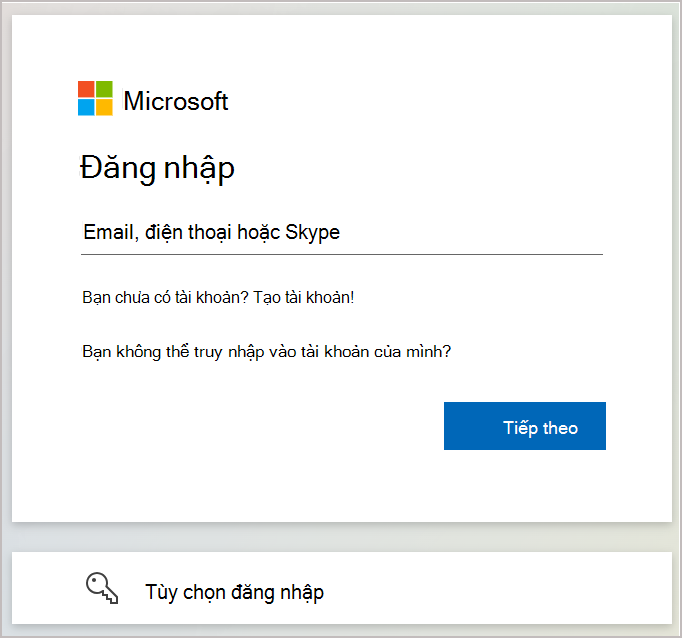The width and height of the screenshot is (682, 638).
Task: Click the word "Skype" in the placeholder
Action: tap(313, 233)
